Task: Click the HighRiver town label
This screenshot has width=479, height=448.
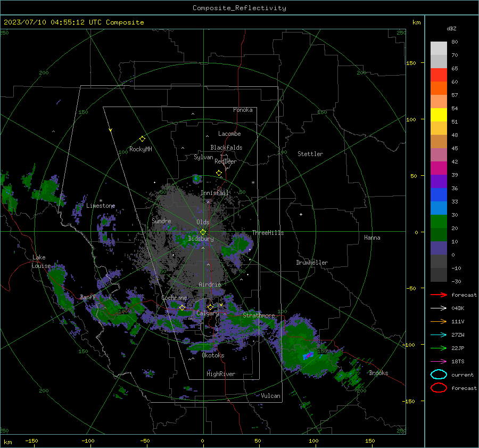Action: (221, 374)
